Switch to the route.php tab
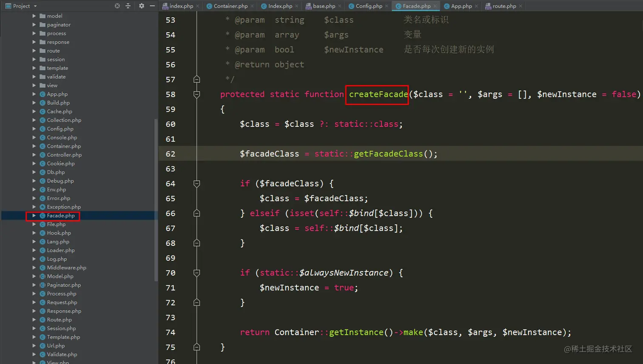This screenshot has height=364, width=643. tap(504, 6)
